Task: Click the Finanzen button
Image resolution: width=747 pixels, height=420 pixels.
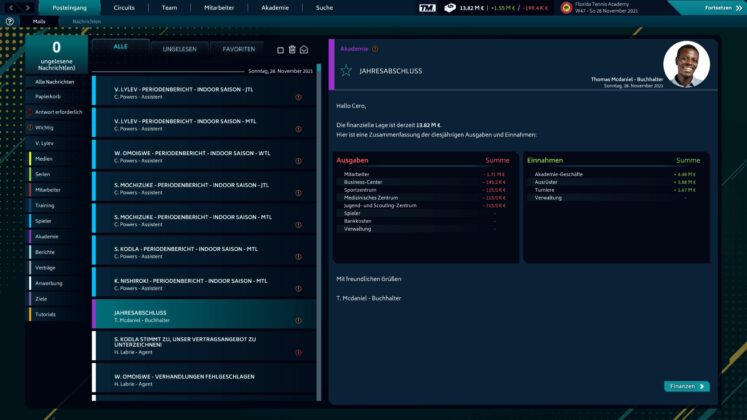Action: point(687,386)
